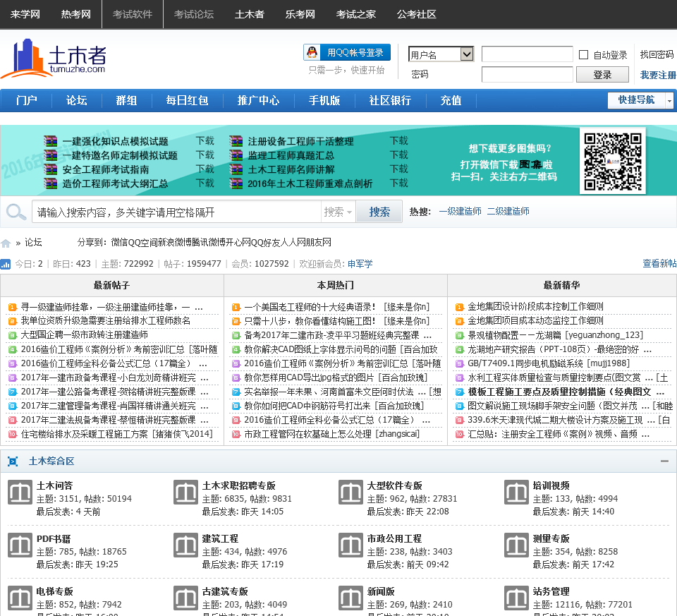Open the 土木问答 forum icon
The width and height of the screenshot is (677, 616).
point(20,493)
